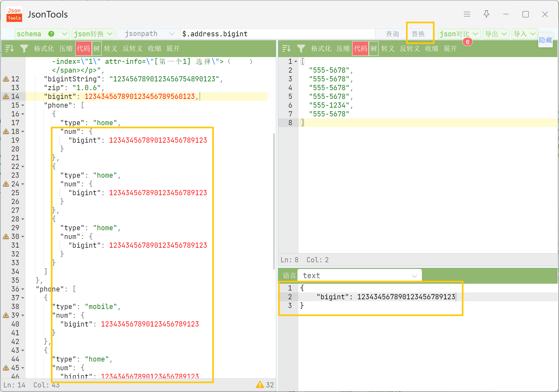The image size is (559, 392).
Task: Collapse the fold arrow at line 16
Action: [x=23, y=114]
